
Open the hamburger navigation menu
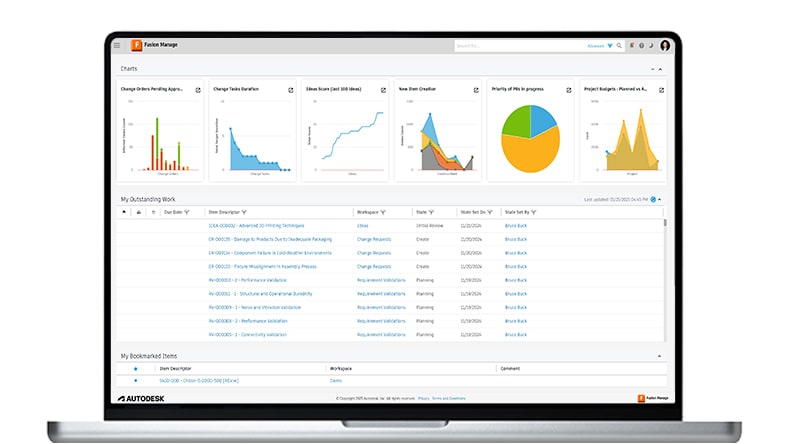117,45
